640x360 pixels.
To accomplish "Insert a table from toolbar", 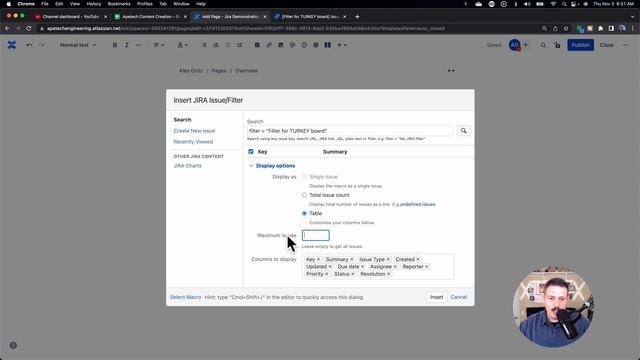I will click(x=316, y=45).
